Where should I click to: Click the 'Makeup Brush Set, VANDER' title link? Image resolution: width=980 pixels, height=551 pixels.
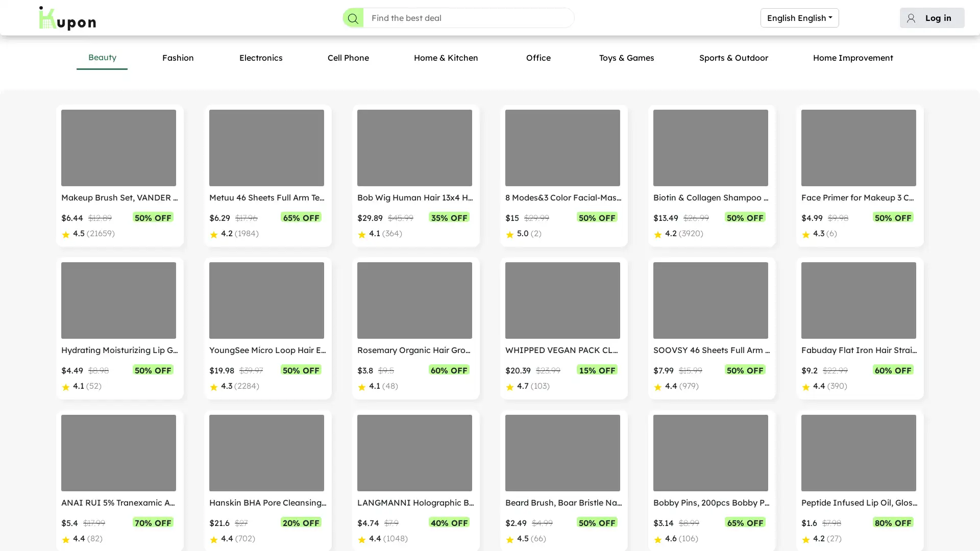click(x=119, y=197)
